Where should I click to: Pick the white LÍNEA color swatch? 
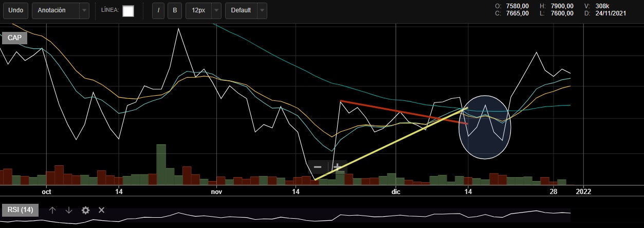pyautogui.click(x=128, y=11)
